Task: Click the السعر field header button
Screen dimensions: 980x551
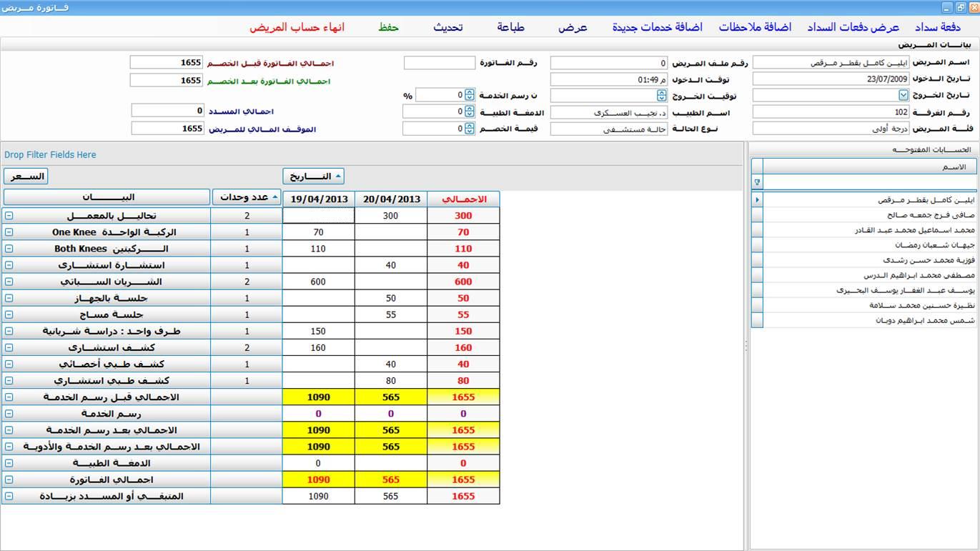Action: tap(26, 176)
